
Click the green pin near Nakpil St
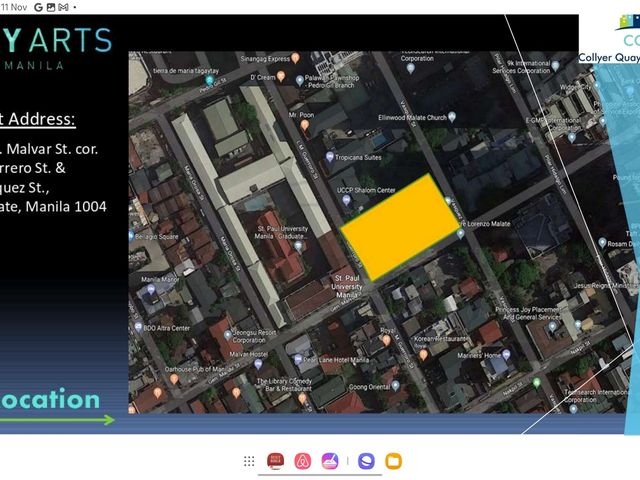click(x=537, y=382)
